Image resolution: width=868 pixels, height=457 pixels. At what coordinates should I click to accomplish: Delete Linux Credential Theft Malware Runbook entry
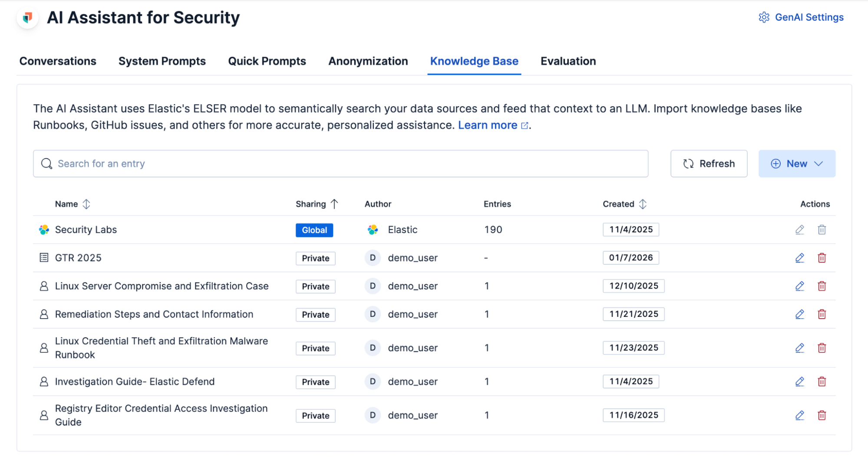(x=822, y=348)
